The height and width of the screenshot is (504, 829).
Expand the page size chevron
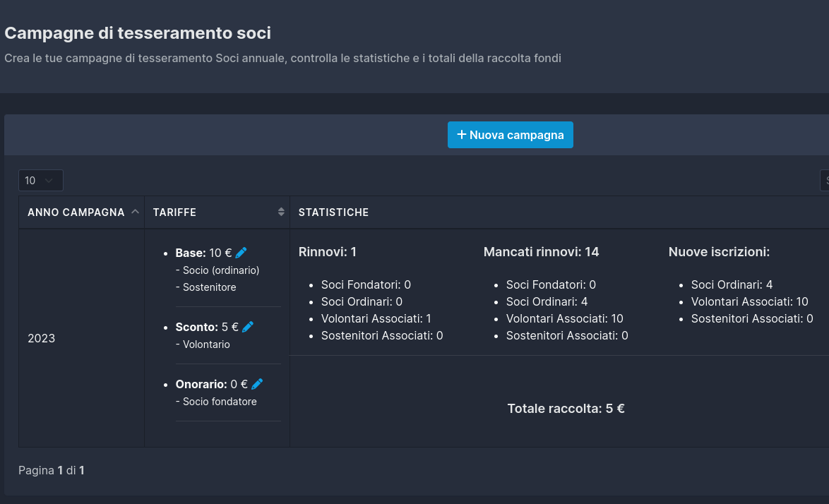pos(49,181)
